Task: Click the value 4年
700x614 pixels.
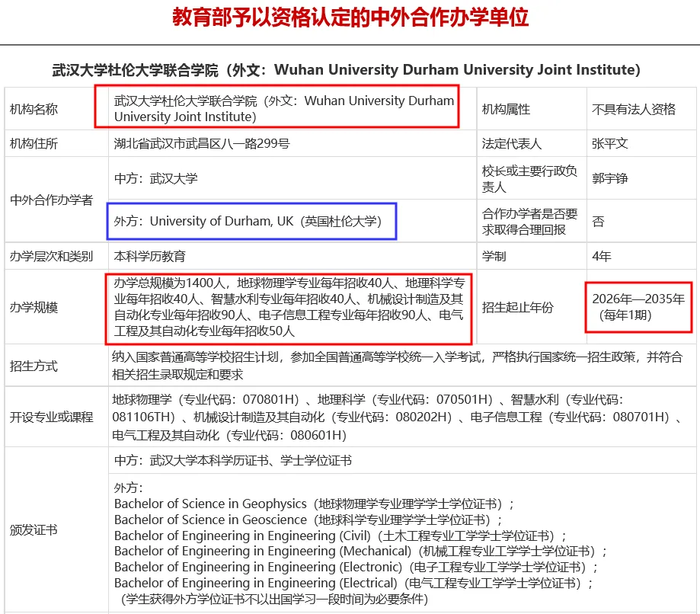Action: click(x=601, y=256)
